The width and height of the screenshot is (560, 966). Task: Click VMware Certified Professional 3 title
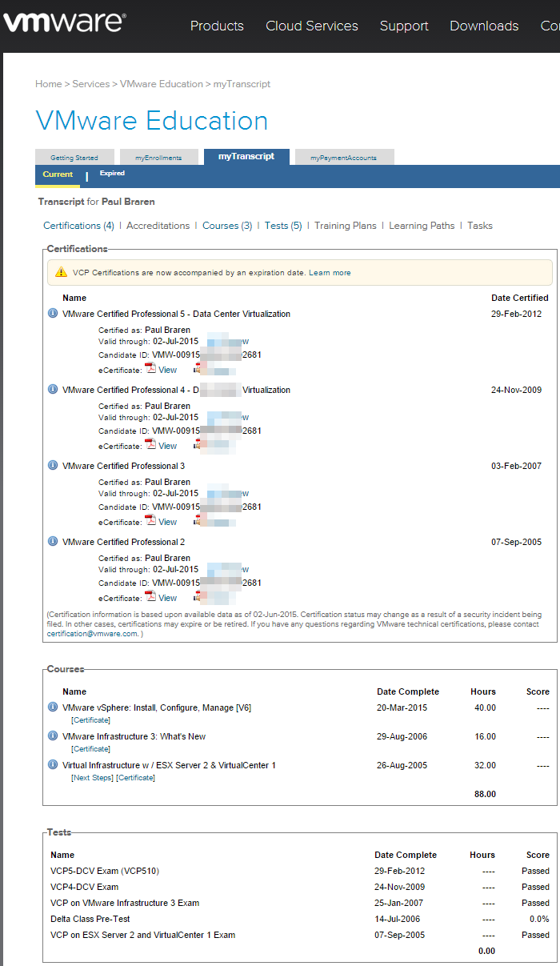click(123, 466)
